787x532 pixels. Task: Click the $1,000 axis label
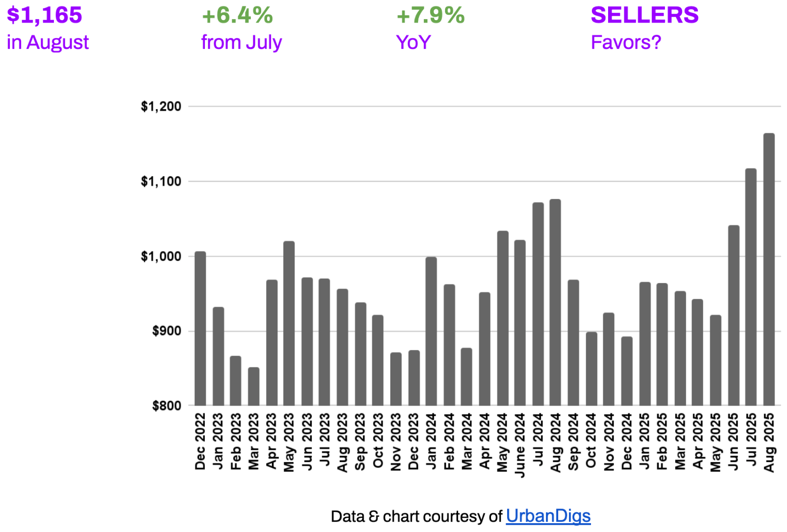tap(161, 256)
